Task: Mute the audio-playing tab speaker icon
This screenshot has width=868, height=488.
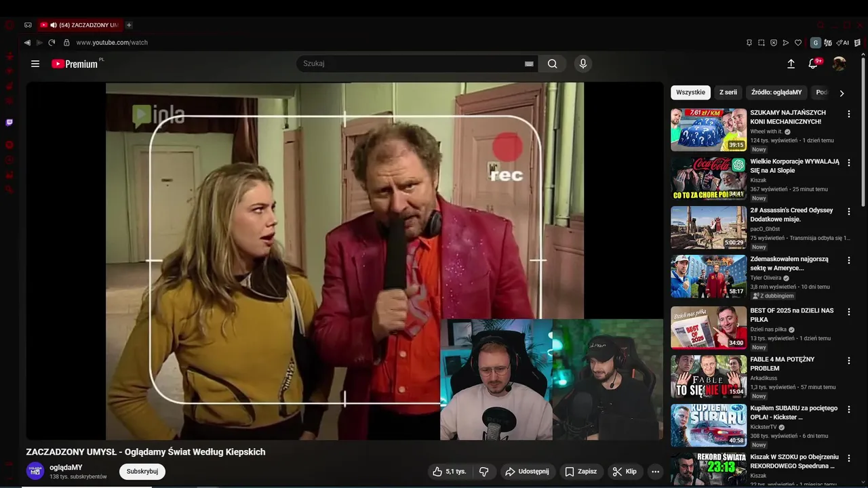Action: pyautogui.click(x=53, y=25)
